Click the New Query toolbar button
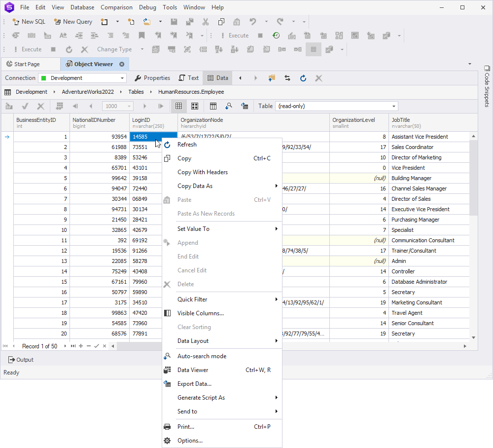 point(73,22)
